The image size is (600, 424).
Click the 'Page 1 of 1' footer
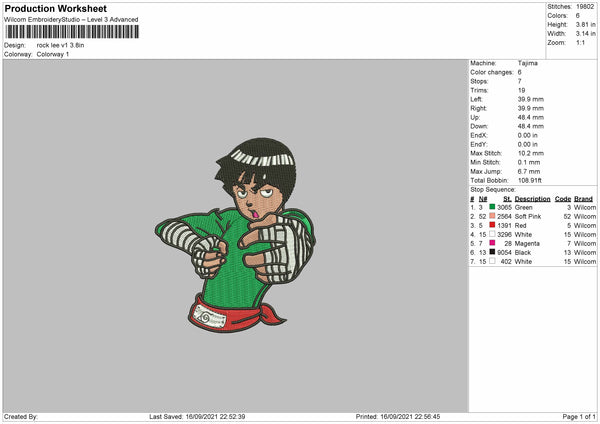pyautogui.click(x=579, y=416)
